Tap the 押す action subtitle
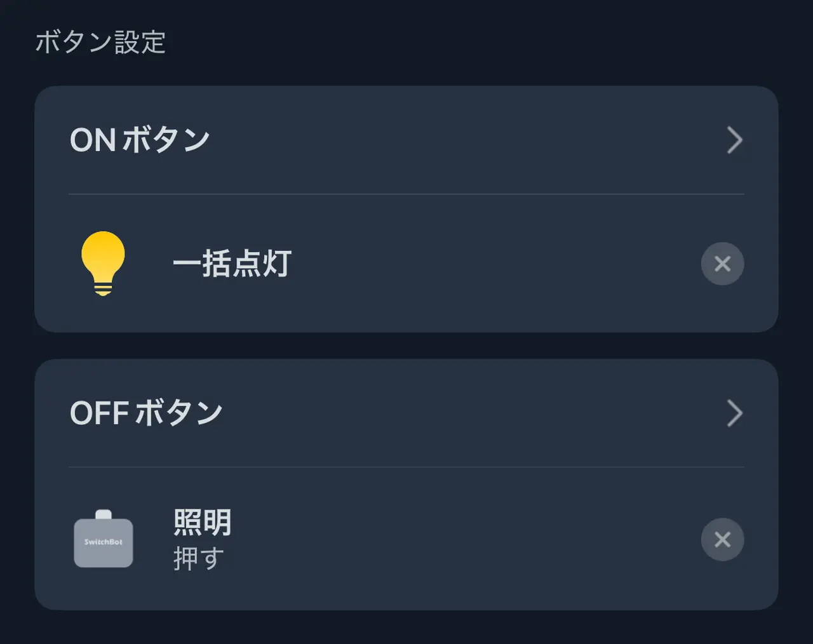813x644 pixels. (x=199, y=558)
